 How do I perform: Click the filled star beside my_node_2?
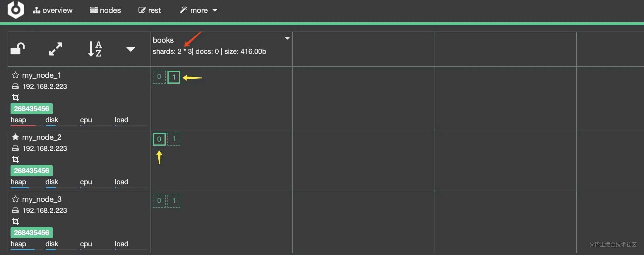(16, 137)
